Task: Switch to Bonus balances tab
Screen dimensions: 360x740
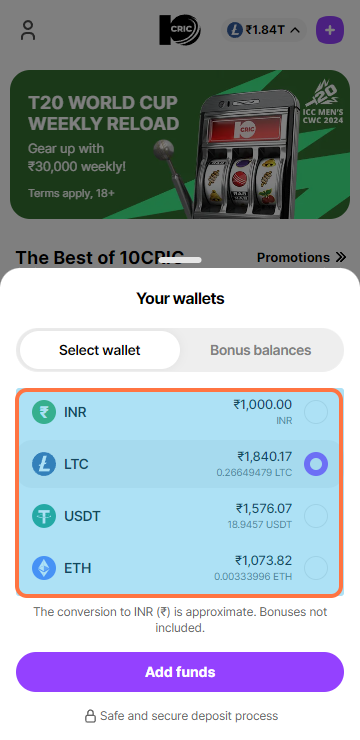Action: pos(260,350)
